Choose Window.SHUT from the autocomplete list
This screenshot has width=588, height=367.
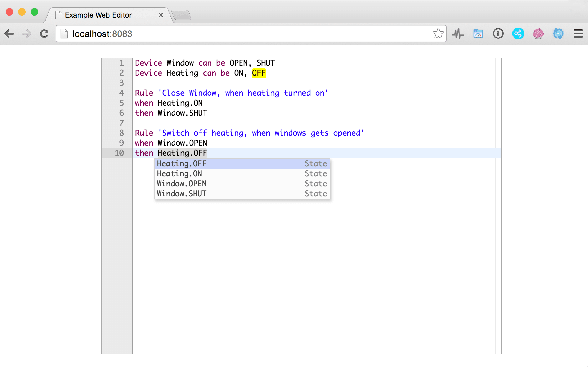[242, 194]
